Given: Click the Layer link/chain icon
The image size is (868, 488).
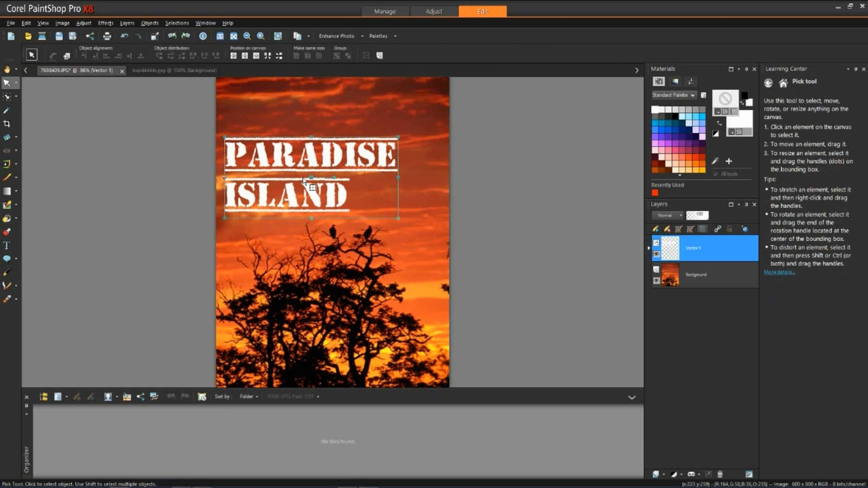Looking at the screenshot, I should pos(717,230).
